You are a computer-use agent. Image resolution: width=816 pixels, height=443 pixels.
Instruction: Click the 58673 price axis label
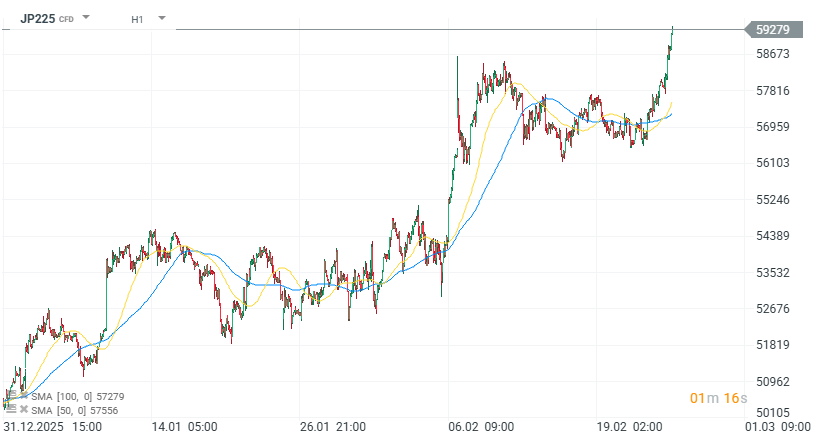(774, 54)
